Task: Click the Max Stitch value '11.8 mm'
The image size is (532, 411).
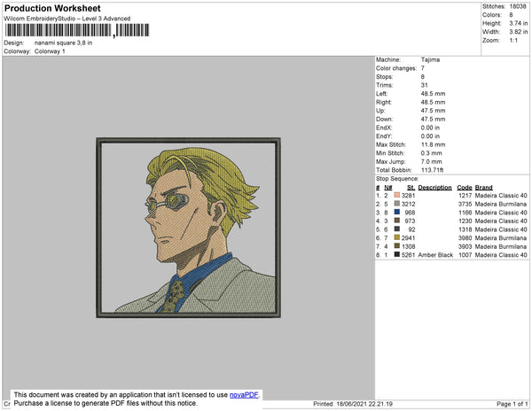Action: click(x=434, y=144)
